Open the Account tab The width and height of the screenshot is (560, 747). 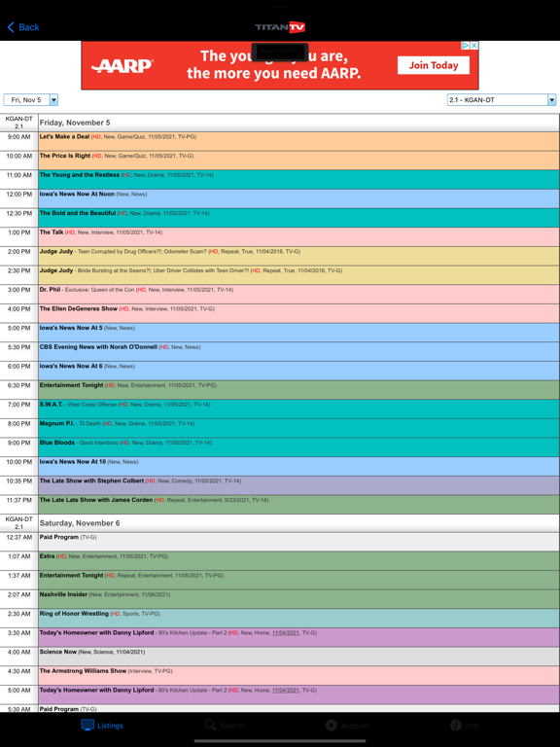click(347, 726)
